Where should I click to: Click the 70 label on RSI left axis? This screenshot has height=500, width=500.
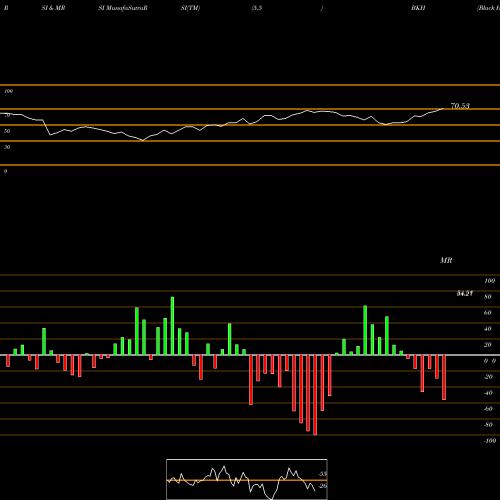[x=7, y=115]
